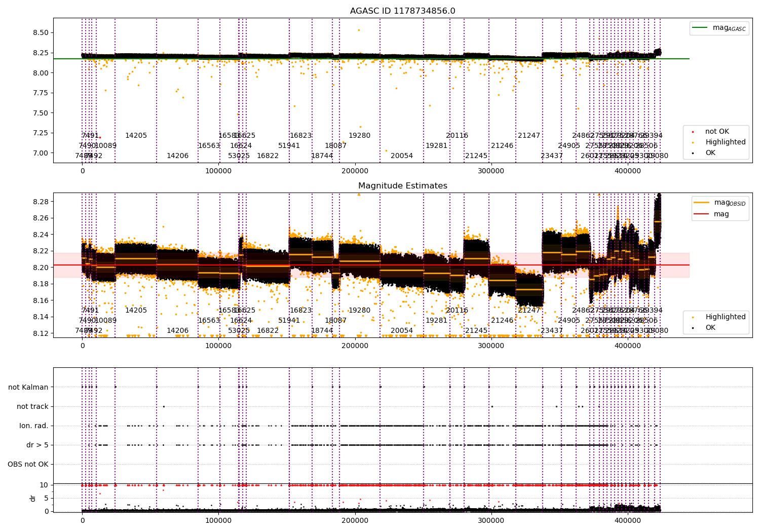This screenshot has width=760, height=532.
Task: Select 'OK' in the Magnitude Estimates plot legend
Action: pos(710,328)
